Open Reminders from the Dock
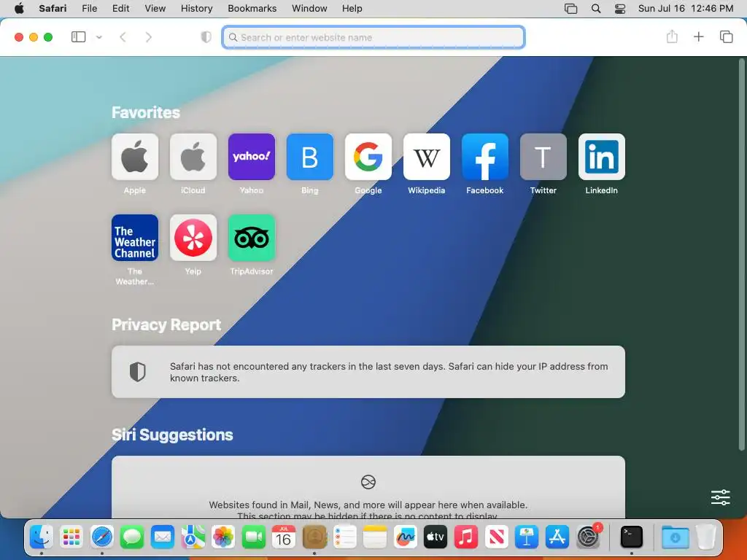Image resolution: width=747 pixels, height=560 pixels. [x=344, y=537]
